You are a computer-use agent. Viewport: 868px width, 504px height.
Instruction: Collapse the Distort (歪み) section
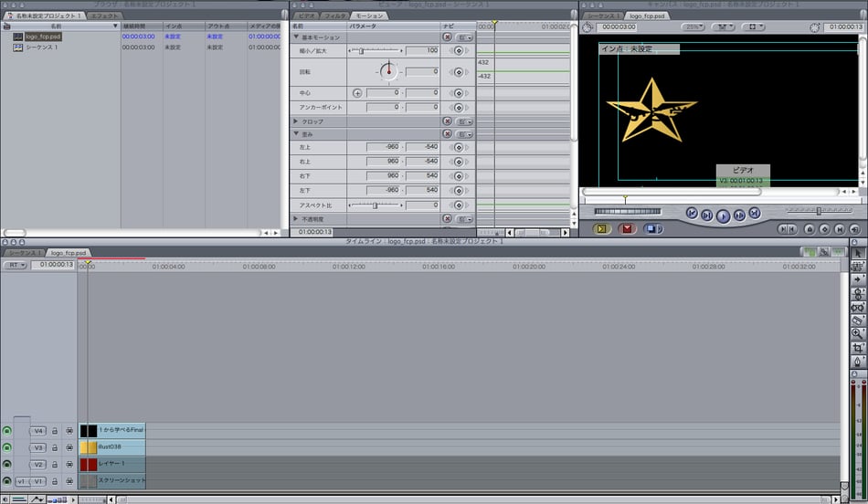pos(296,134)
